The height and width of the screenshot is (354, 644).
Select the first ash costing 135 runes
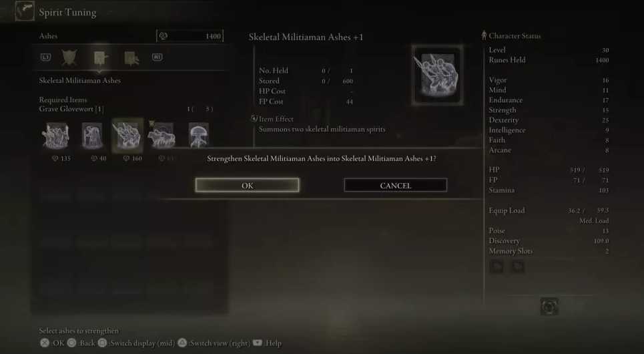[55, 136]
